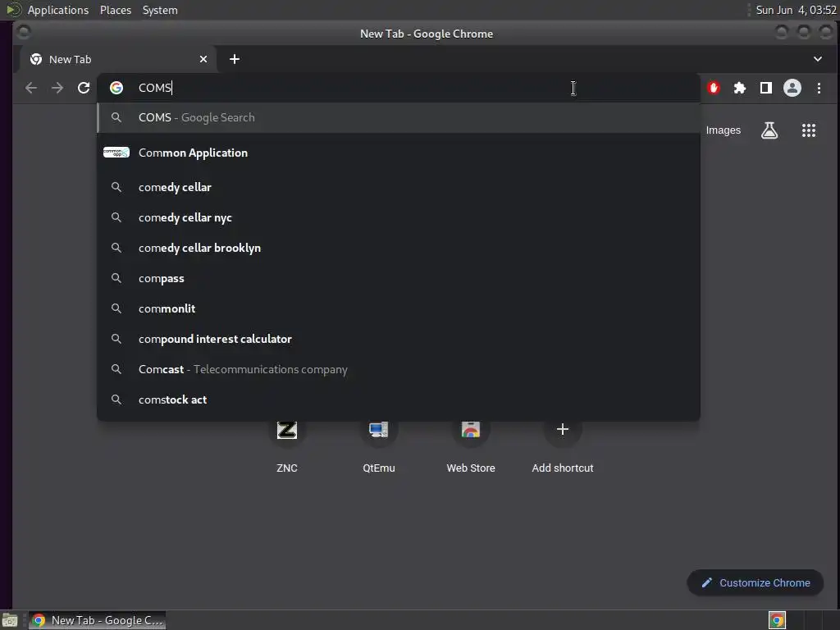Toggle the Chrome side panel icon
Screen dimensions: 840x630
(766, 88)
